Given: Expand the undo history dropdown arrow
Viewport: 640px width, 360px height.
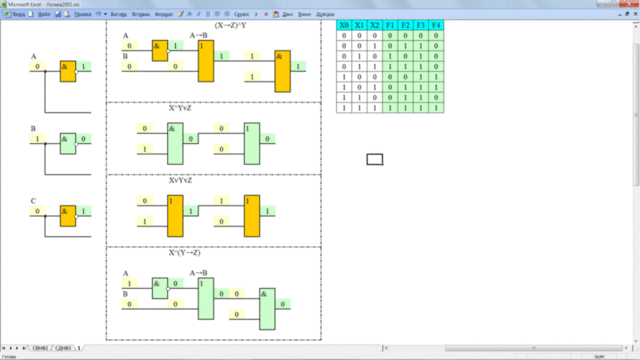Looking at the screenshot, I should point(105,14).
